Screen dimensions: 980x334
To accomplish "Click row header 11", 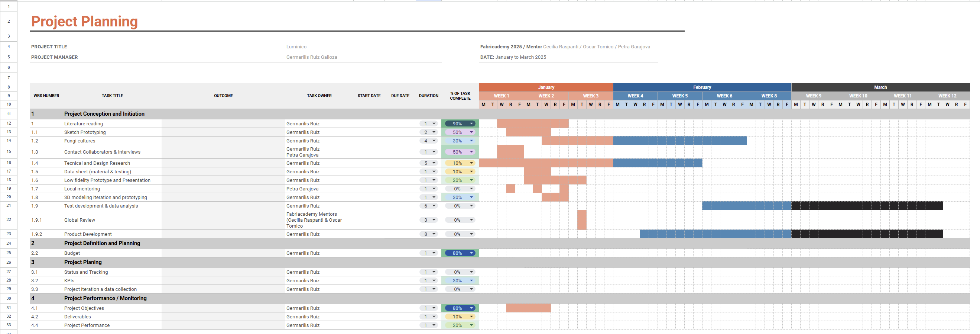I will pos(9,114).
